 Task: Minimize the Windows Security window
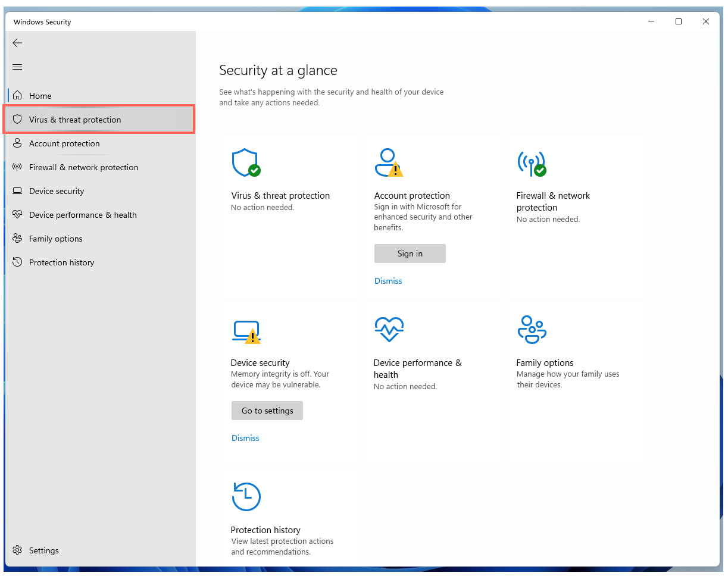point(651,21)
